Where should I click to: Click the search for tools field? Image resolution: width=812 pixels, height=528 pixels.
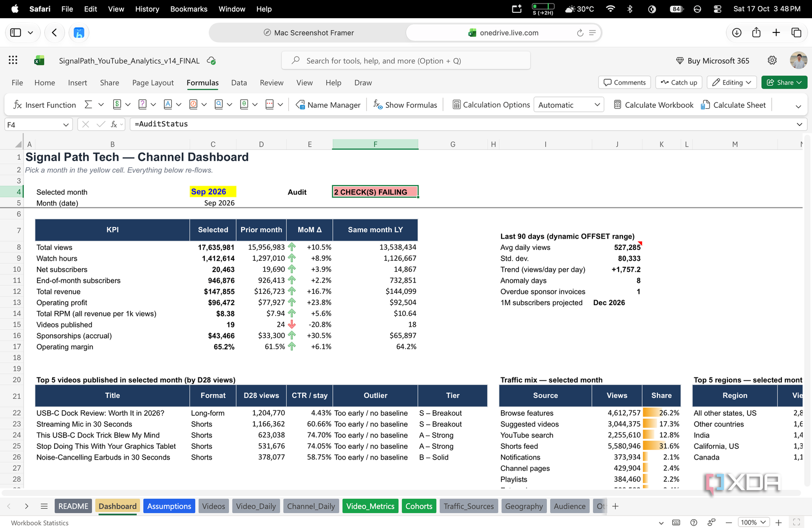406,61
